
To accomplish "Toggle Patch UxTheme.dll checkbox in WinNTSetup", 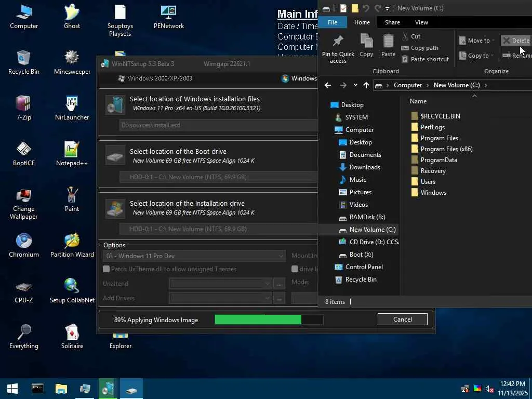I will coord(106,269).
